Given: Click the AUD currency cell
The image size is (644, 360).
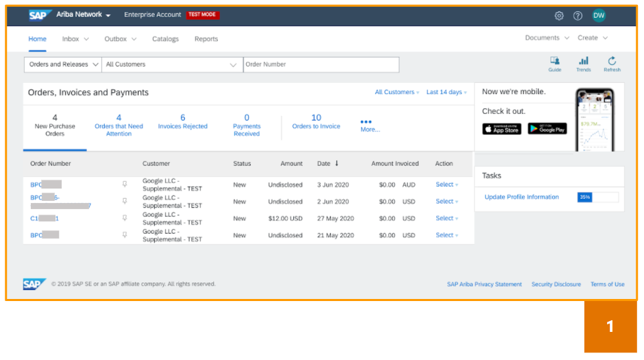Looking at the screenshot, I should pos(408,184).
